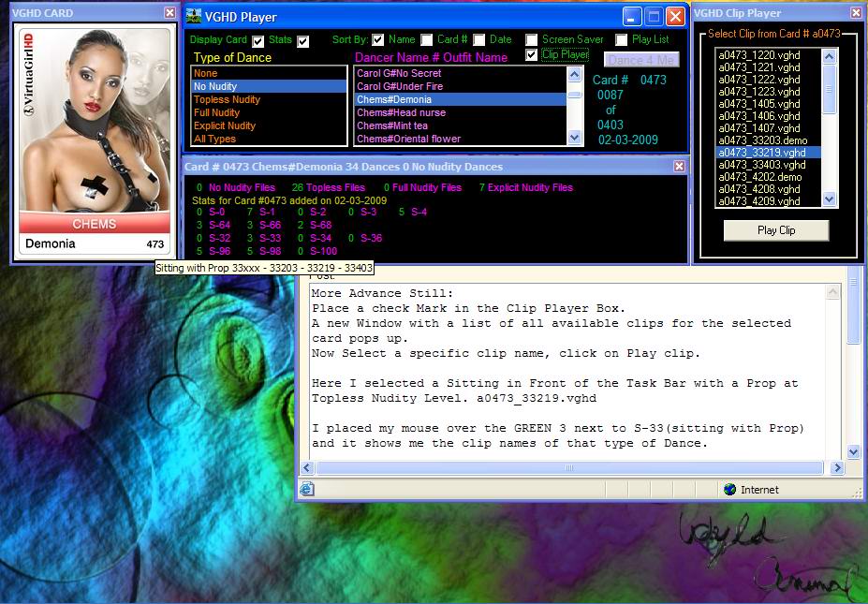Close the VGHD Player window
This screenshot has width=868, height=604.
[x=675, y=17]
